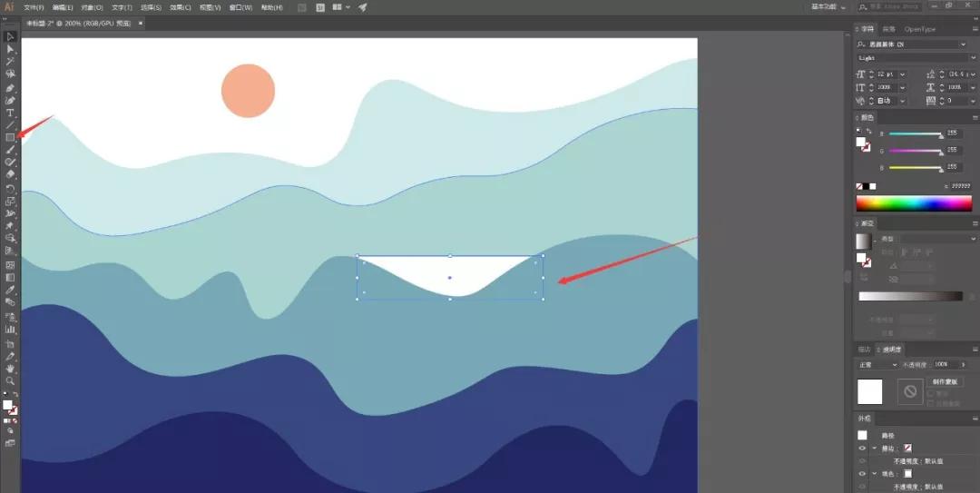Select the Free Transform tool
Screen dimensions: 980x493
point(10,226)
